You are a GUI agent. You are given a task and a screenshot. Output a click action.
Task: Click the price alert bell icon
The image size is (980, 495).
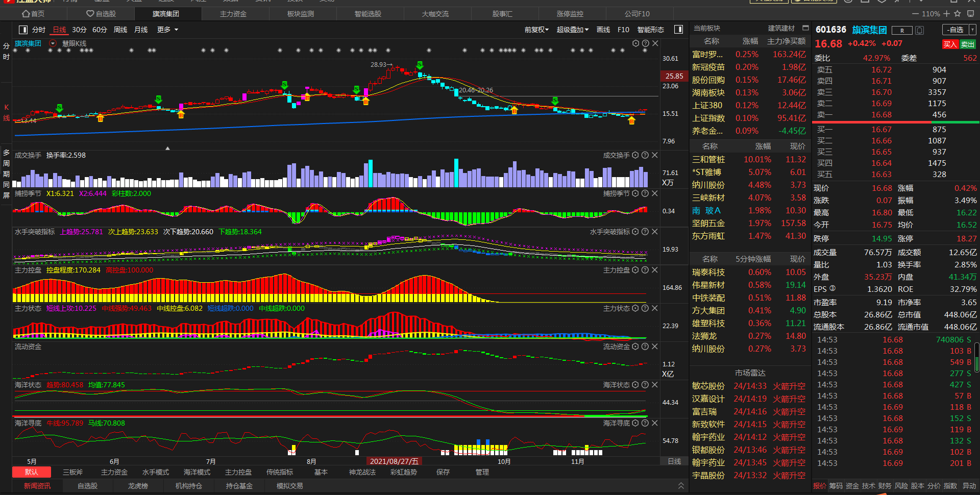[x=919, y=30]
